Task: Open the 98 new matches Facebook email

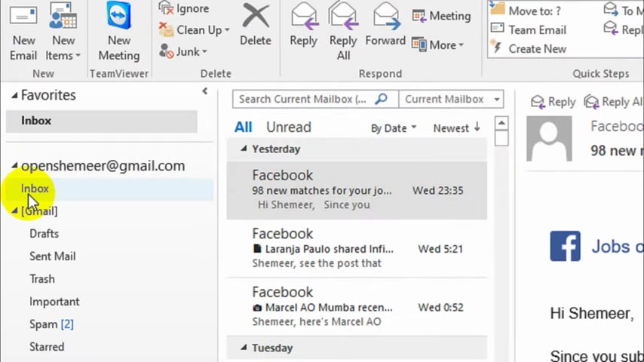Action: click(357, 190)
